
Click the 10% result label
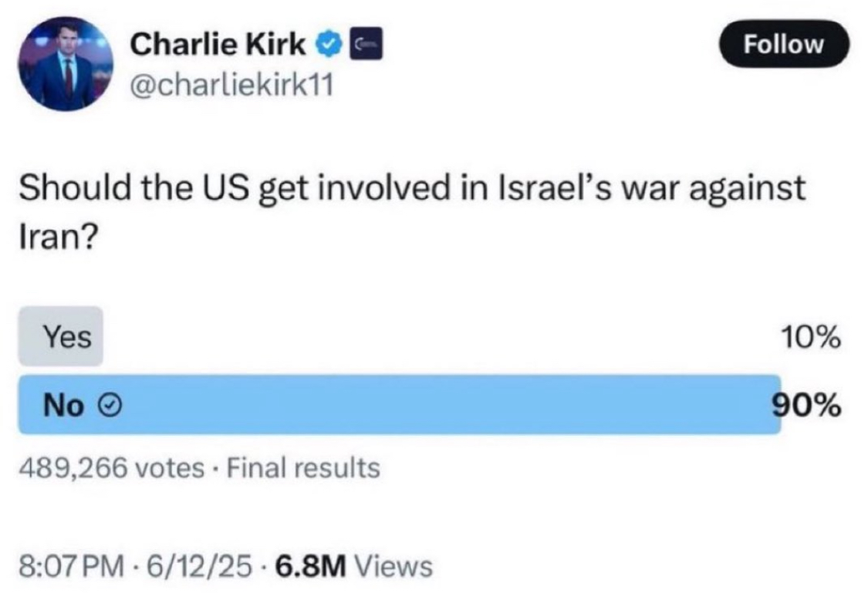(811, 338)
